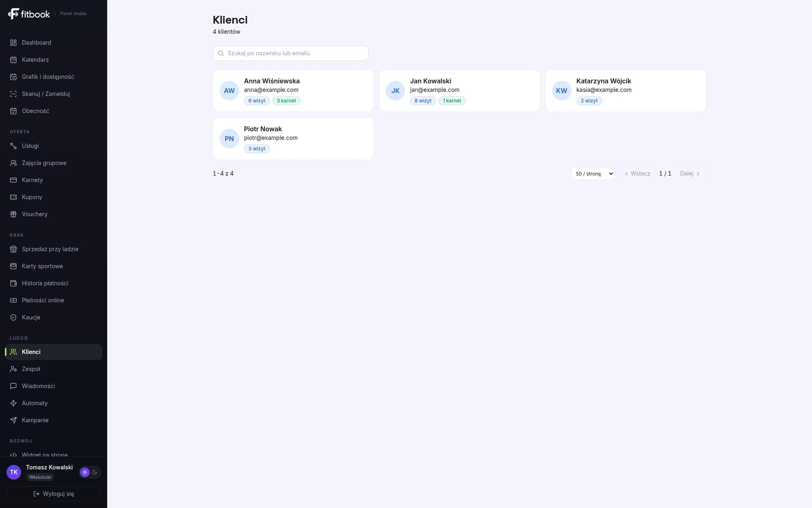Click the kasia@example.com email
Screen dimensions: 812x508
click(604, 90)
